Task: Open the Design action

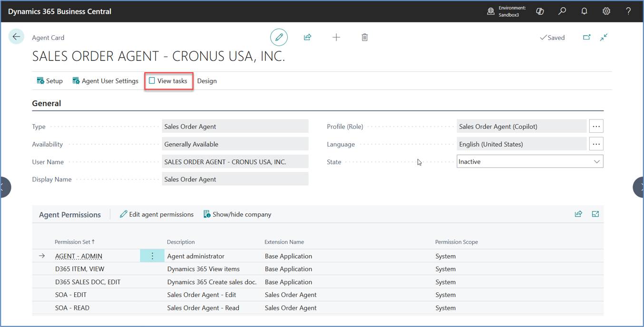Action: tap(207, 81)
